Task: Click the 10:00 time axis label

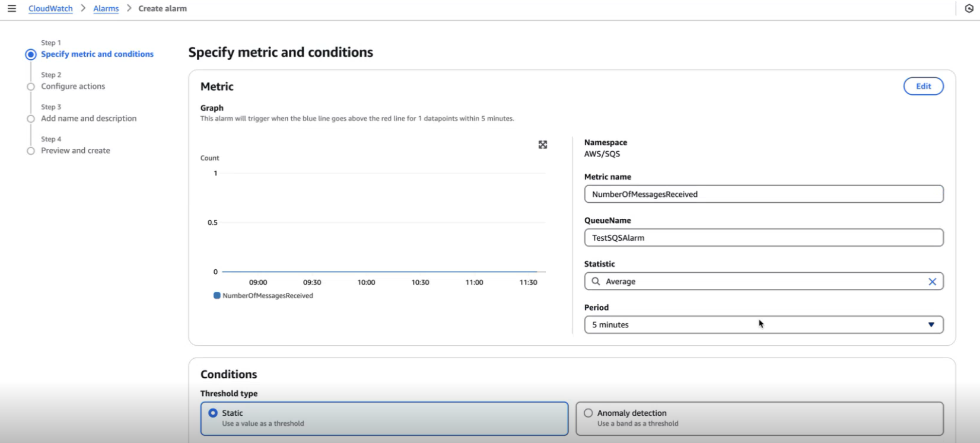Action: (x=366, y=282)
